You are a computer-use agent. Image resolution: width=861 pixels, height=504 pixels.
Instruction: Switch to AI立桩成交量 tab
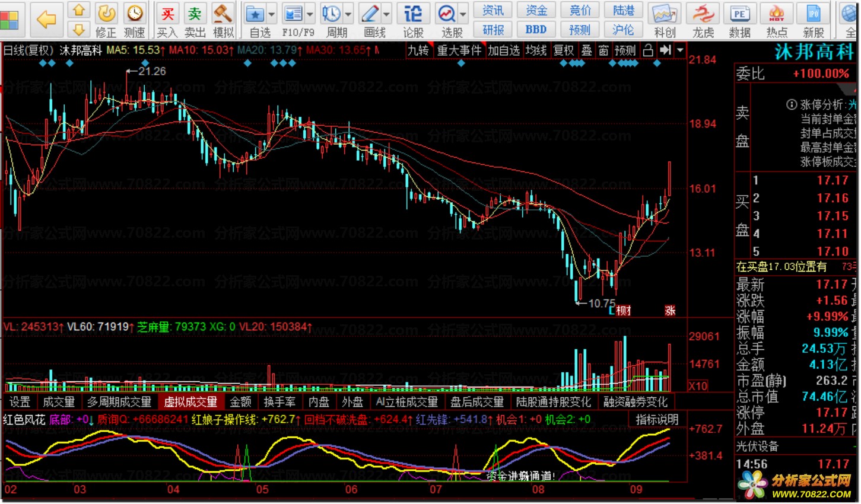coord(407,402)
